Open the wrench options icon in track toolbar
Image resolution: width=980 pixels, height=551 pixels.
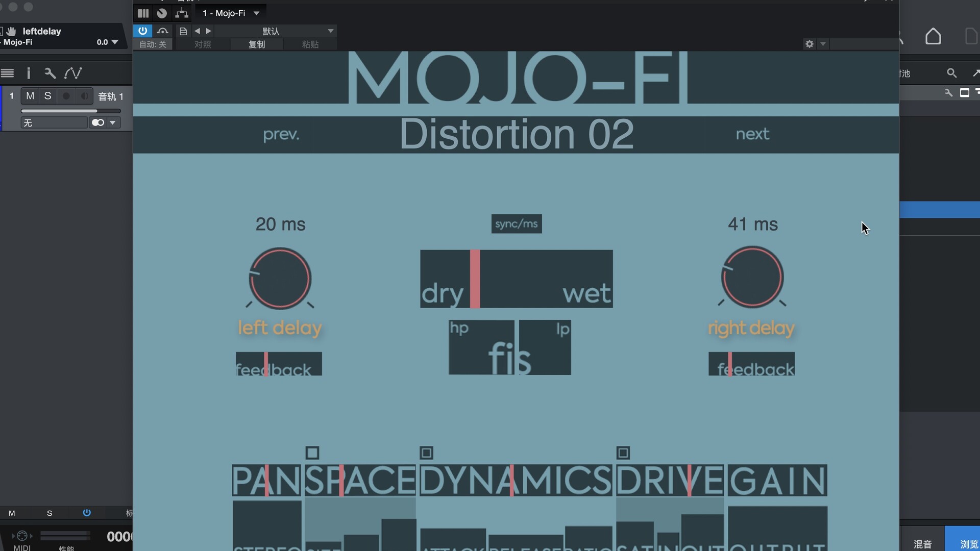[50, 73]
